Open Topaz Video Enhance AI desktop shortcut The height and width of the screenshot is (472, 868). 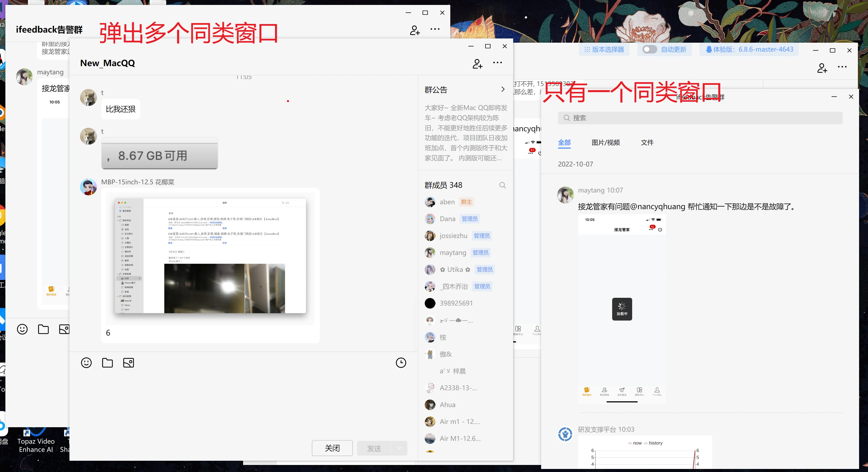(36, 441)
